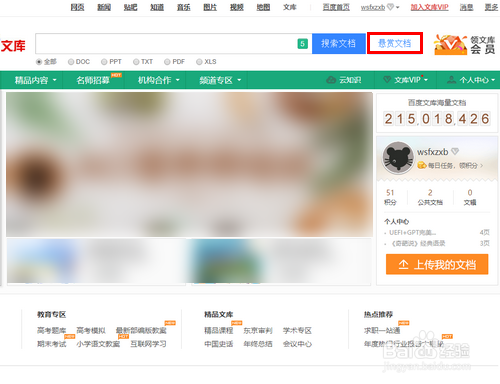Image resolution: width=500 pixels, height=384 pixels.
Task: Open the 互联网学习 link
Action: tap(148, 344)
